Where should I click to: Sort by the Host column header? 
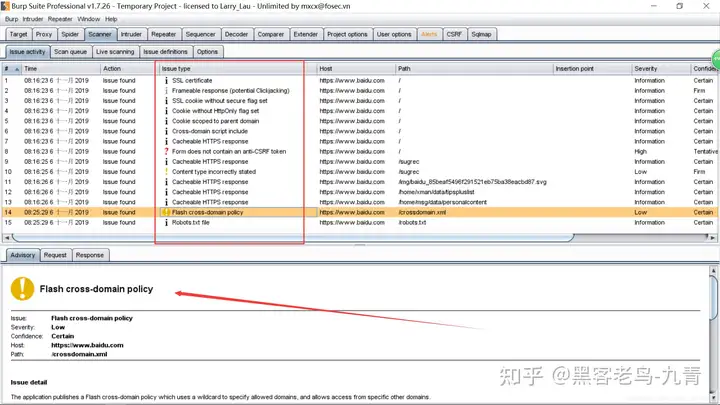click(x=356, y=68)
